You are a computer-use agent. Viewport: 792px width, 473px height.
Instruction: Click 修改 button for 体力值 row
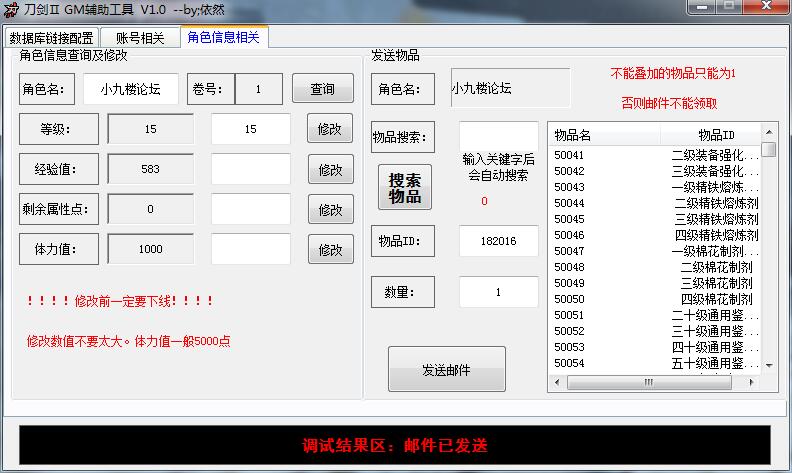(330, 249)
